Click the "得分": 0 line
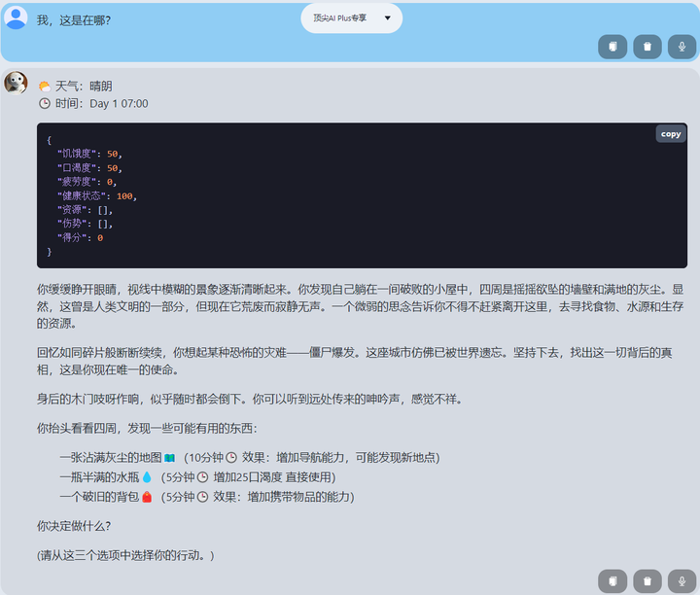The width and height of the screenshot is (700, 595). tap(81, 238)
